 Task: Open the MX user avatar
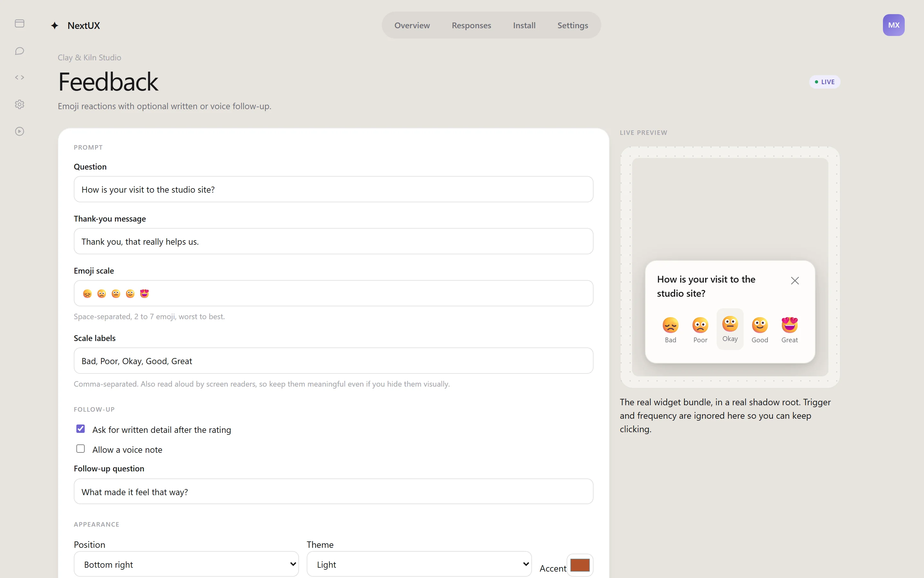coord(894,25)
